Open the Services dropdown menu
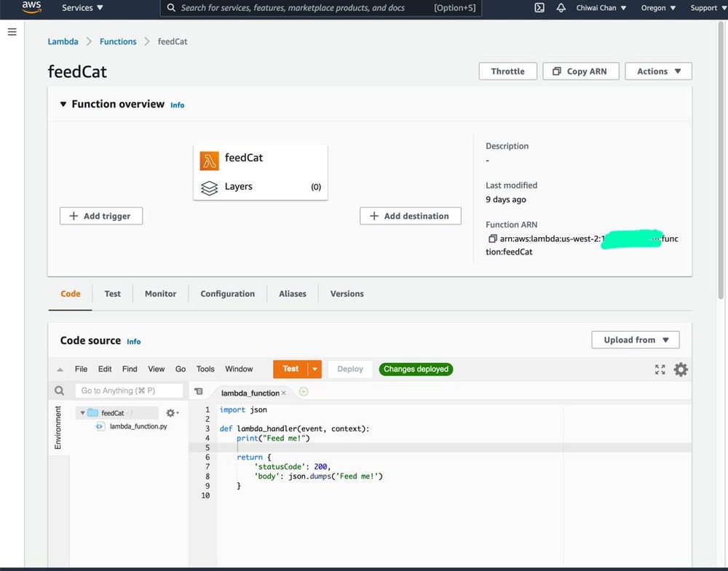This screenshot has width=728, height=571. point(82,7)
